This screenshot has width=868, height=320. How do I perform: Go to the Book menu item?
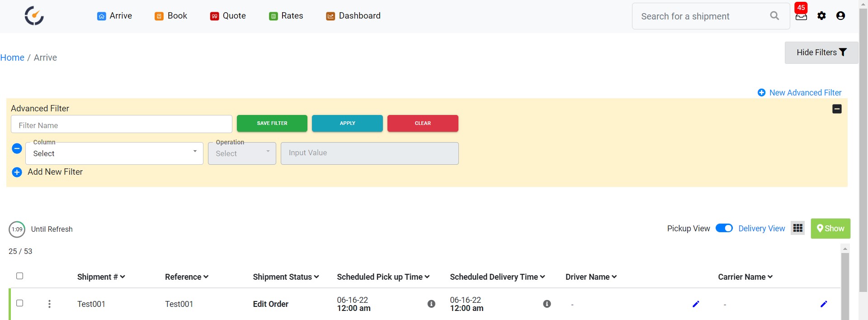[x=171, y=16]
